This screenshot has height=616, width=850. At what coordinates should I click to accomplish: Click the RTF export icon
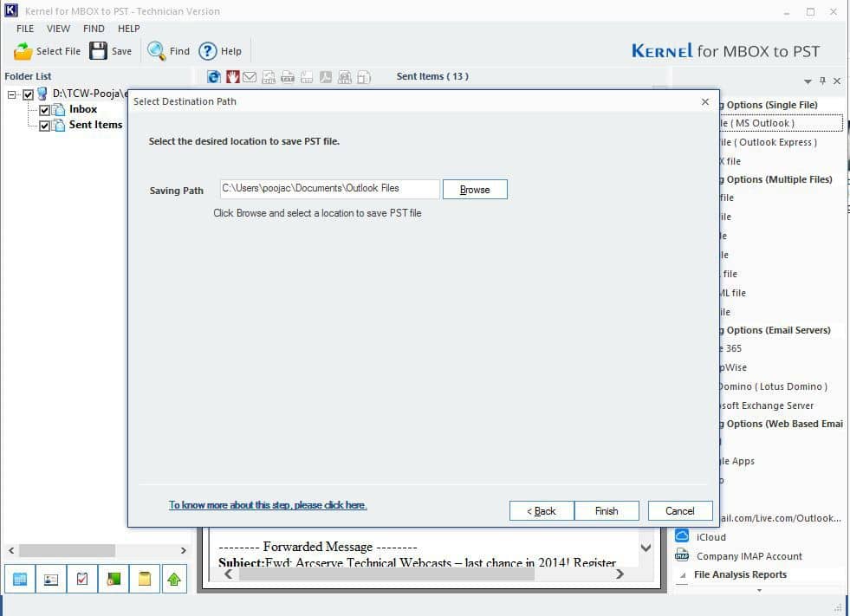306,77
